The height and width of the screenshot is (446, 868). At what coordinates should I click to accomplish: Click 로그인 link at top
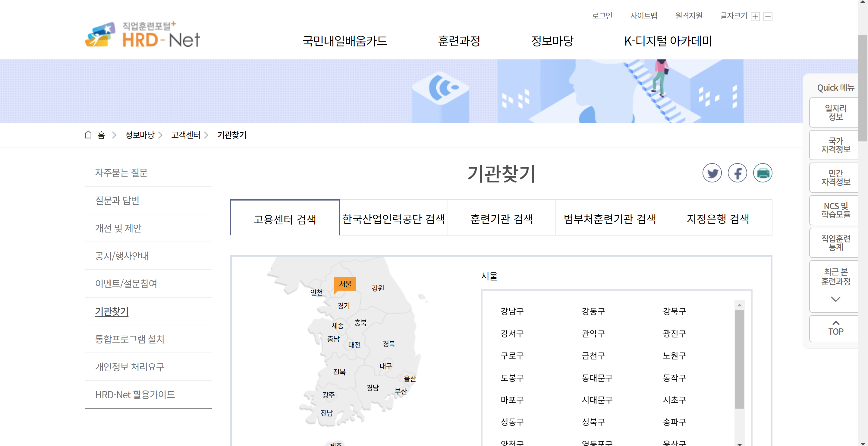tap(602, 16)
